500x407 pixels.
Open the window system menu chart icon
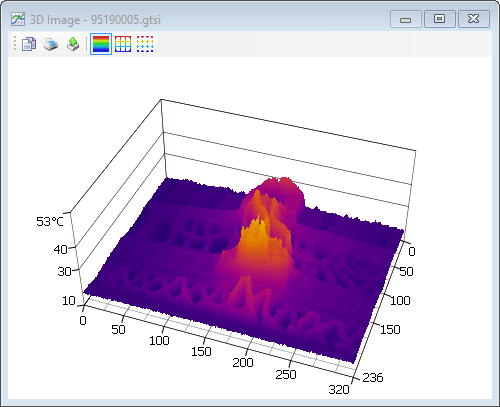(18, 19)
